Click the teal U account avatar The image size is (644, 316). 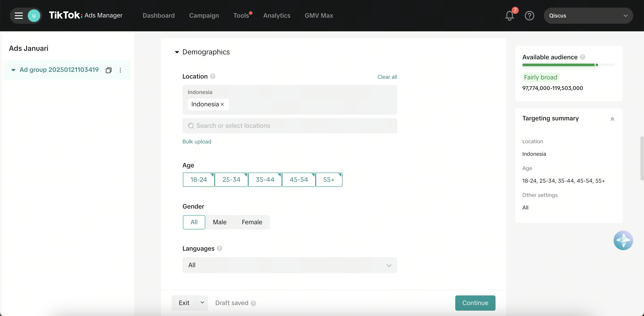[34, 15]
